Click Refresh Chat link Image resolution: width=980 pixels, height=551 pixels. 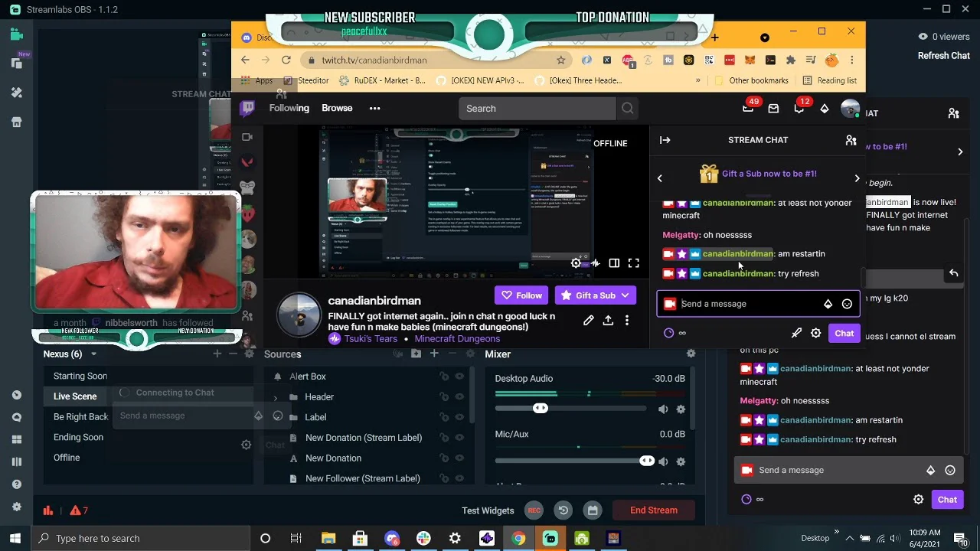coord(943,55)
